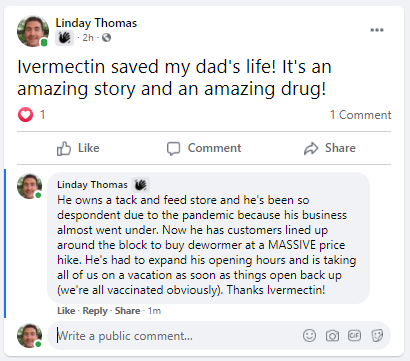This screenshot has height=361, width=410.
Task: Share the comment via Share link
Action: (x=127, y=311)
